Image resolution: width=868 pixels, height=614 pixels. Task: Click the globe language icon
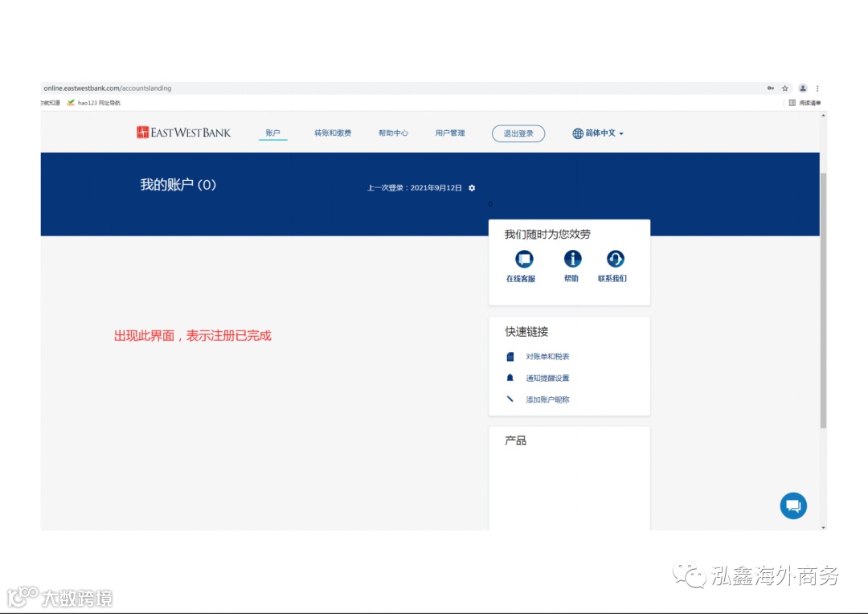tap(578, 133)
